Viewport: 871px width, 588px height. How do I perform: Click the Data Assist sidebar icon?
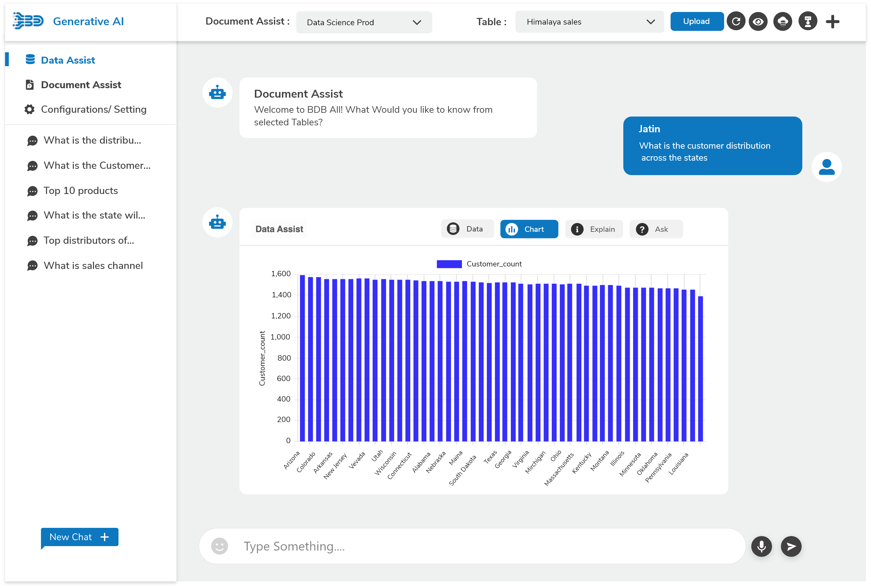click(30, 60)
